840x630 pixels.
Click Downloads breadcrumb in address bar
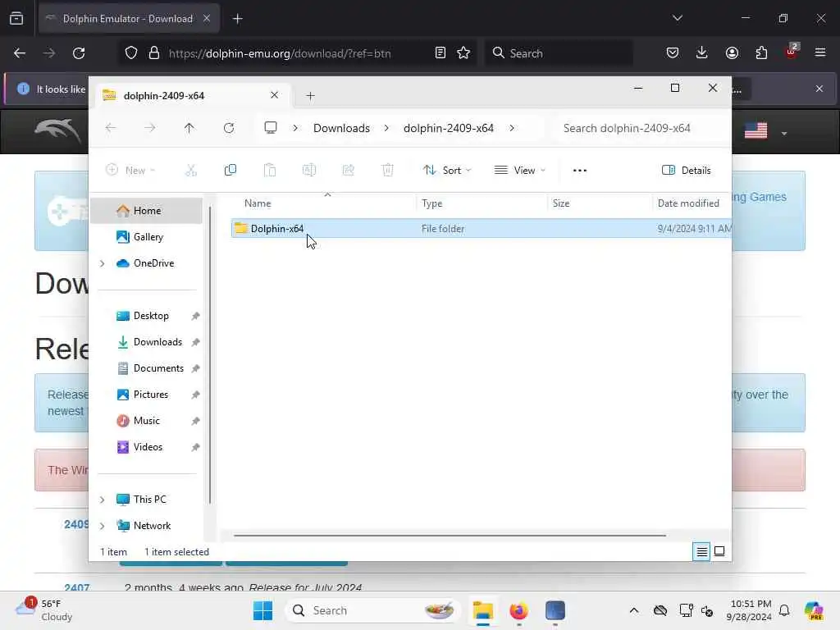coord(341,128)
